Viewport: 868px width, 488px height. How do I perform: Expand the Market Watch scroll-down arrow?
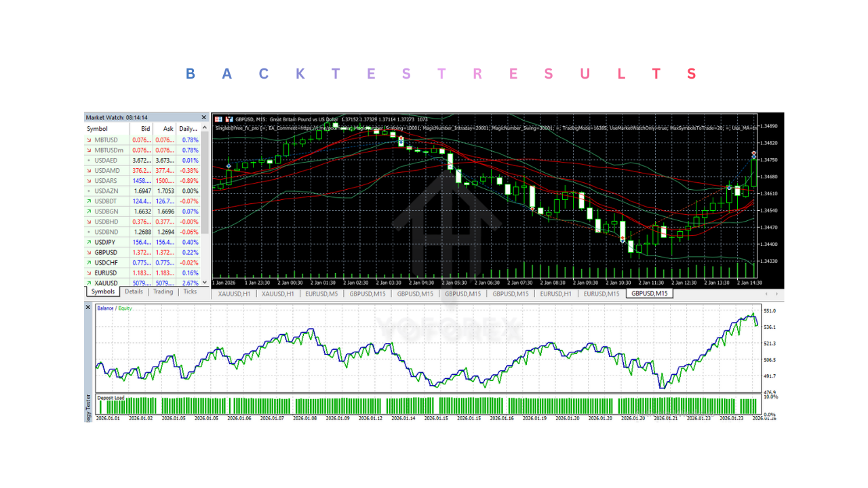tap(205, 283)
